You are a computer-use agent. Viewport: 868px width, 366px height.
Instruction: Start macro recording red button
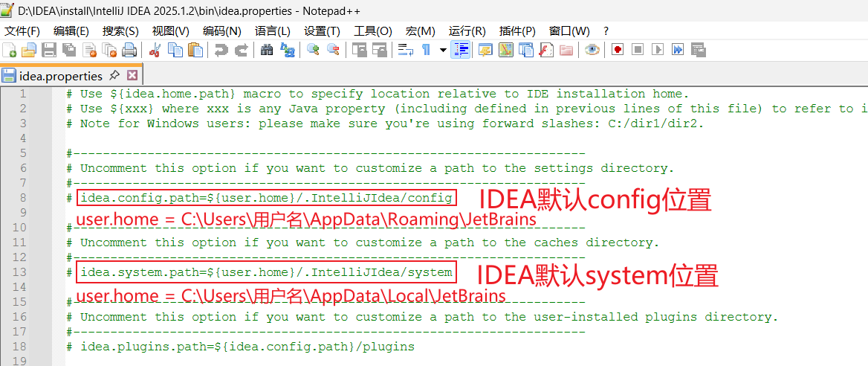618,51
